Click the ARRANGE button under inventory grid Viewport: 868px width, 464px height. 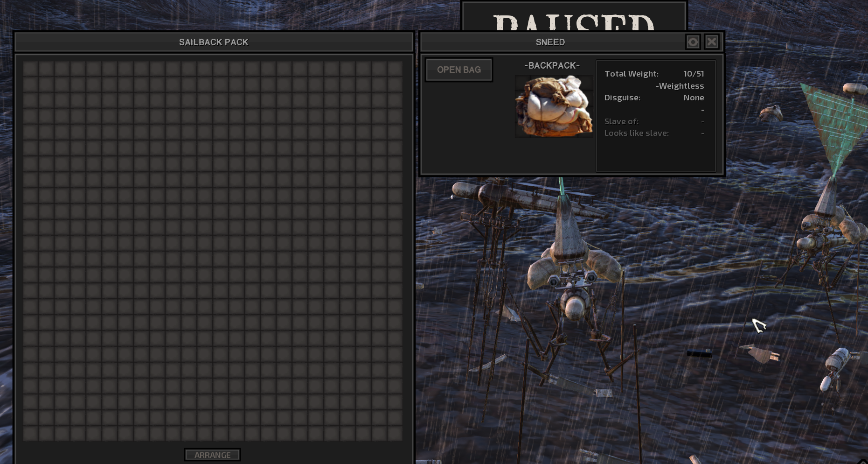[212, 455]
